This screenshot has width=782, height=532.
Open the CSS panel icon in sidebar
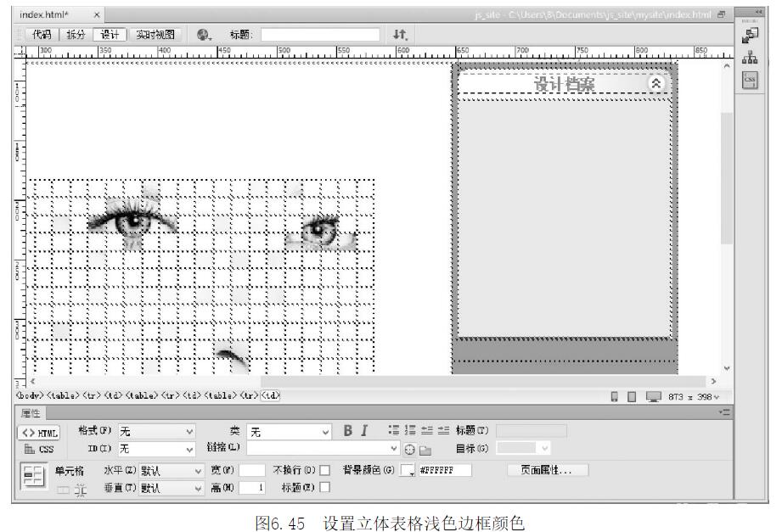pyautogui.click(x=751, y=80)
